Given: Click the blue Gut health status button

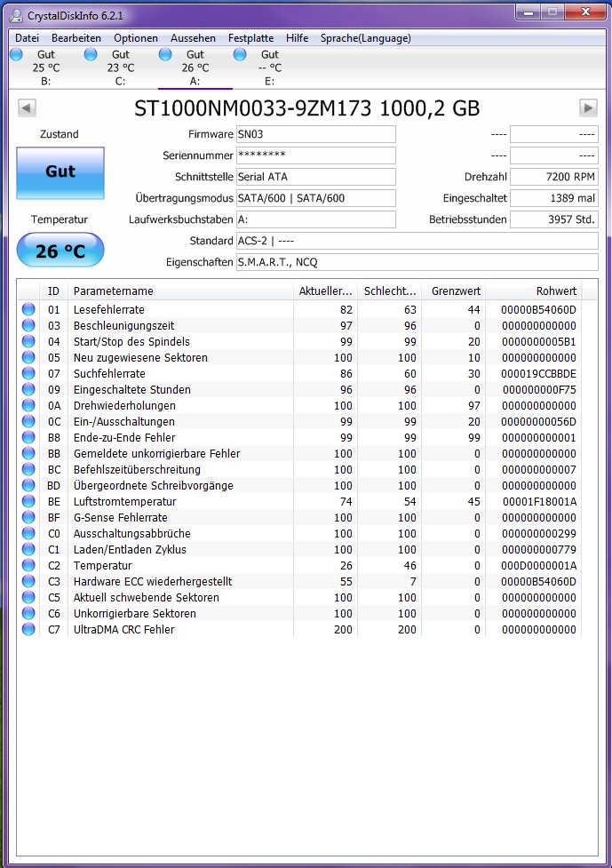Looking at the screenshot, I should pyautogui.click(x=60, y=172).
